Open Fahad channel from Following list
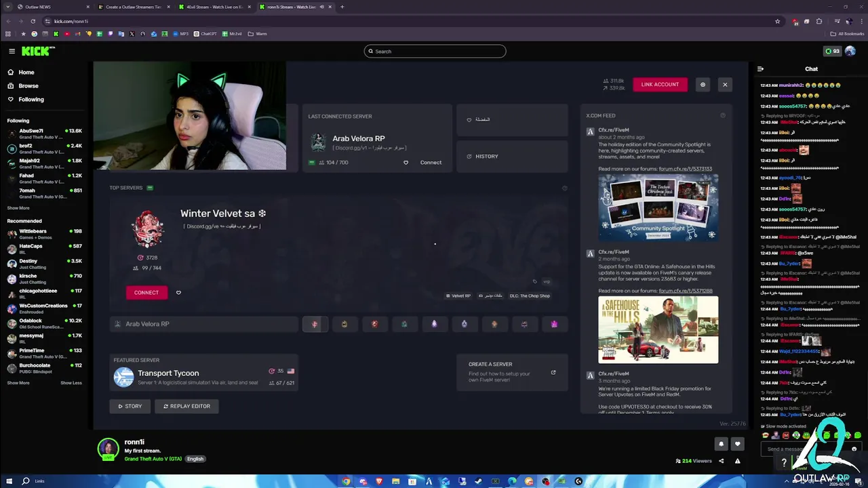868x488 pixels. [44, 178]
